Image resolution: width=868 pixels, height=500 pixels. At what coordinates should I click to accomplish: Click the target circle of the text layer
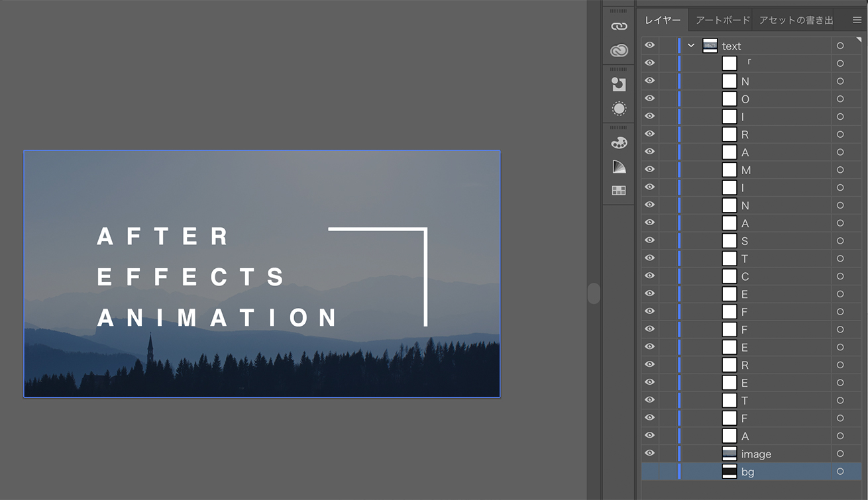[840, 46]
